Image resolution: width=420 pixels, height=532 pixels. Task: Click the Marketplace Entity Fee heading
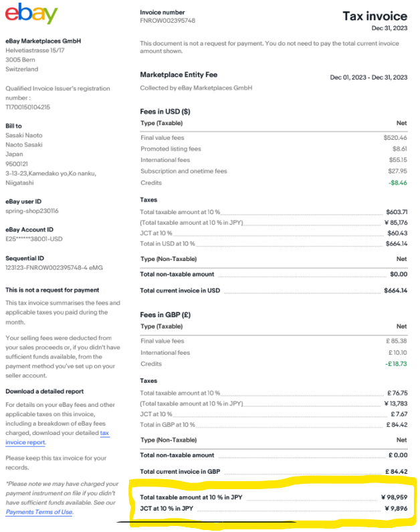tap(179, 75)
